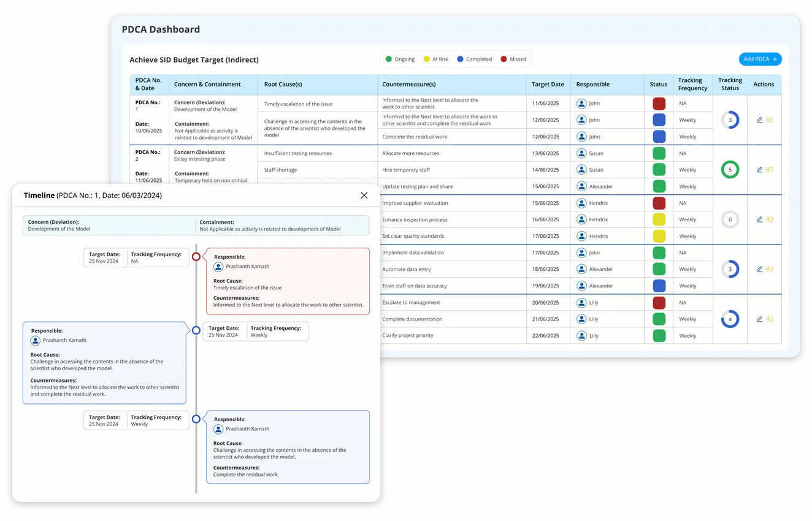Click avatar in Complete the residual work card
Viewport: 812px width, 521px height.
218,429
